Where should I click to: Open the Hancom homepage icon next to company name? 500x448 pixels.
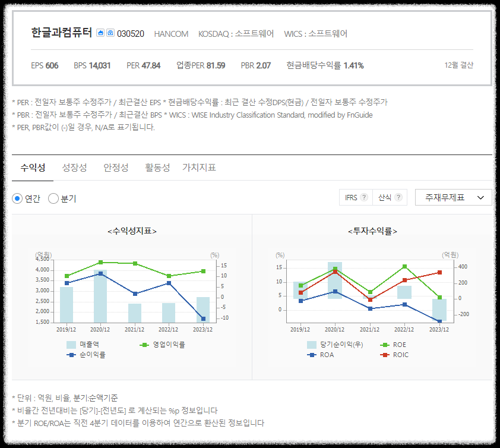[100, 33]
